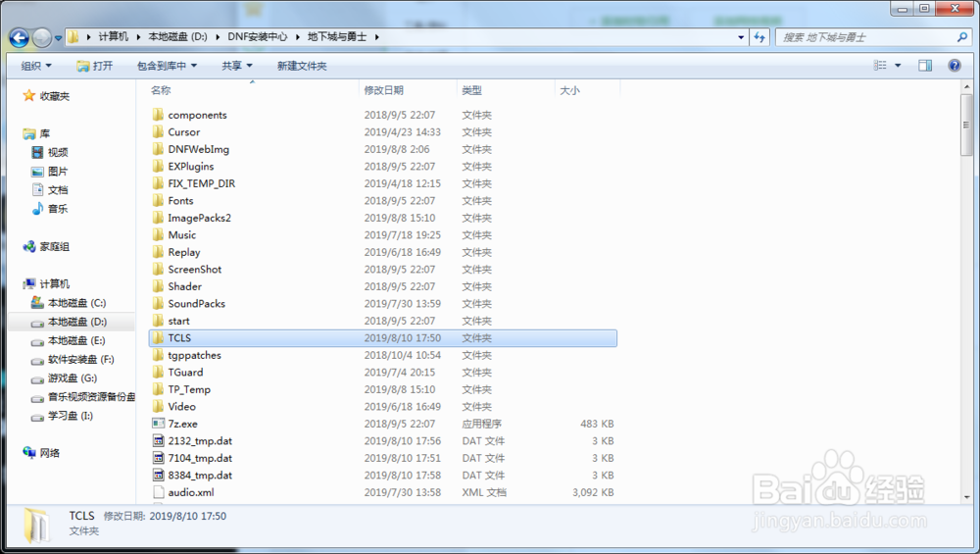Select the SoundPacks folder icon
This screenshot has height=554, width=980.
(x=158, y=303)
